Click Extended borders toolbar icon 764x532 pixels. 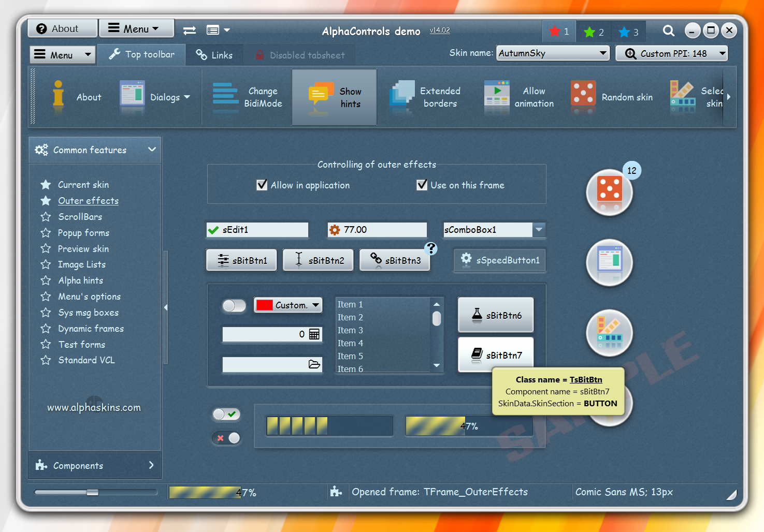point(402,96)
